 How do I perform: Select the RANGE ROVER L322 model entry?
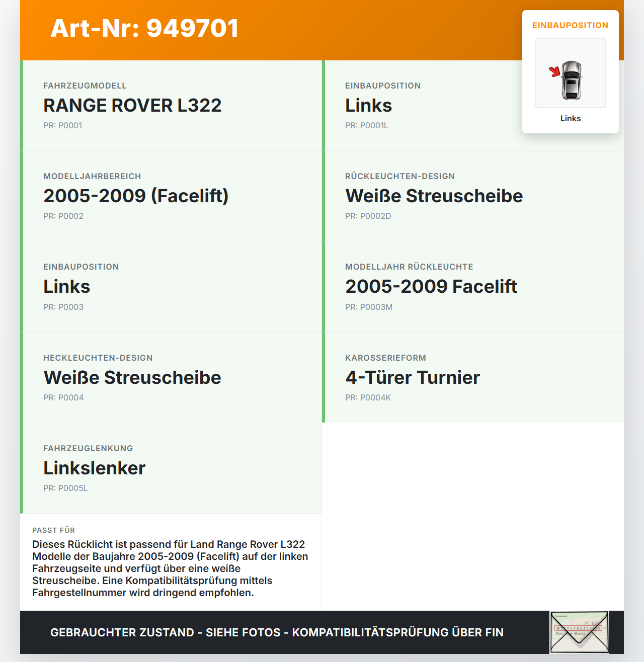point(132,106)
